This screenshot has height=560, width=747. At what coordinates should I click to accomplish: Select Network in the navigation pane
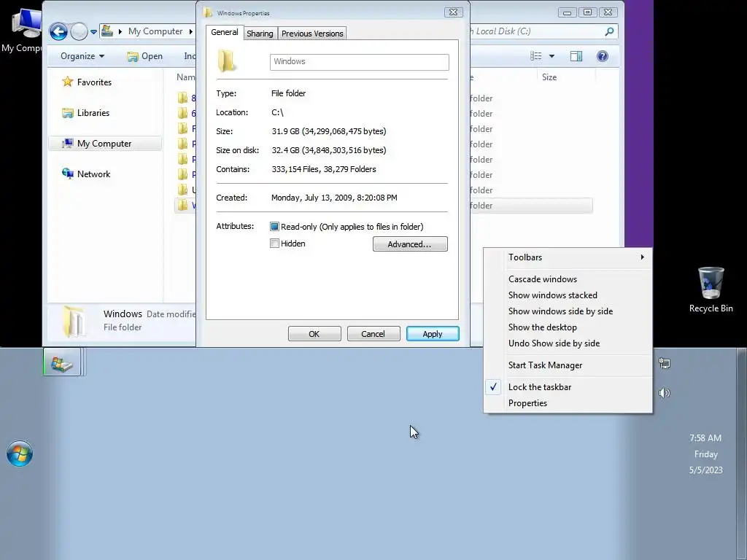(86, 174)
